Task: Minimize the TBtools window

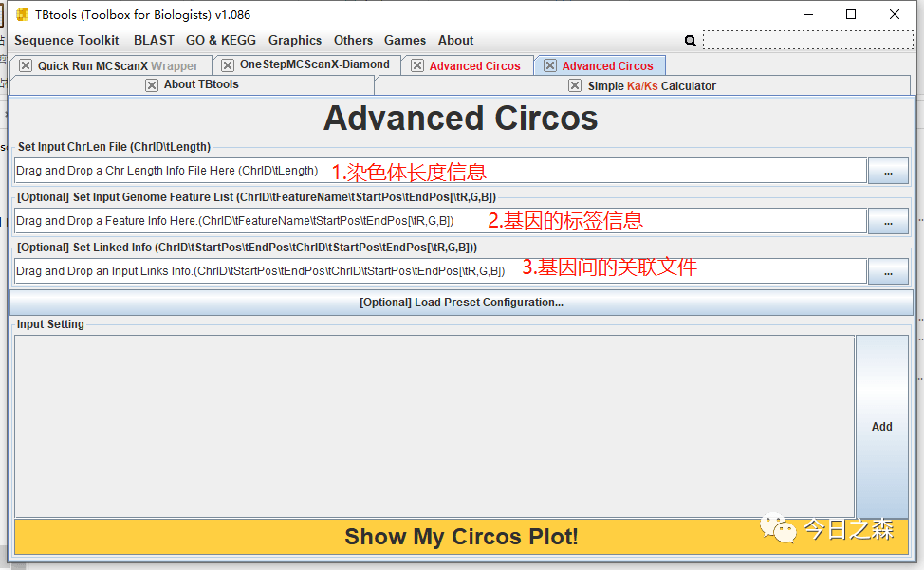Action: (x=808, y=14)
